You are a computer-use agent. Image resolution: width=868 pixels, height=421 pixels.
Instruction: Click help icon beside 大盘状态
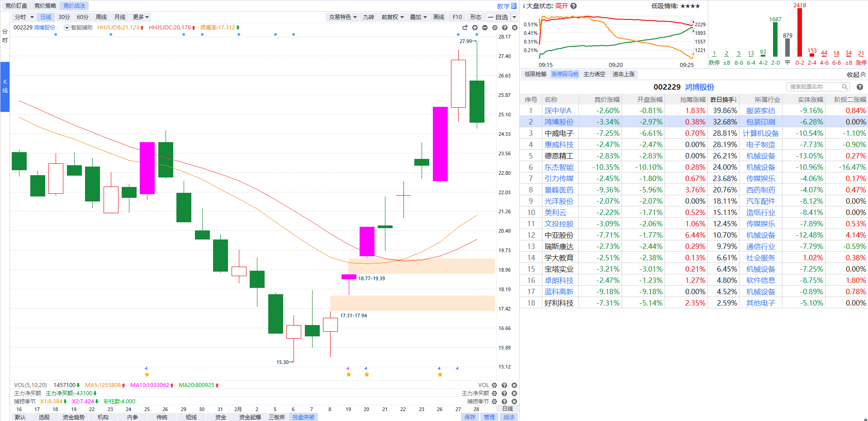[x=574, y=6]
